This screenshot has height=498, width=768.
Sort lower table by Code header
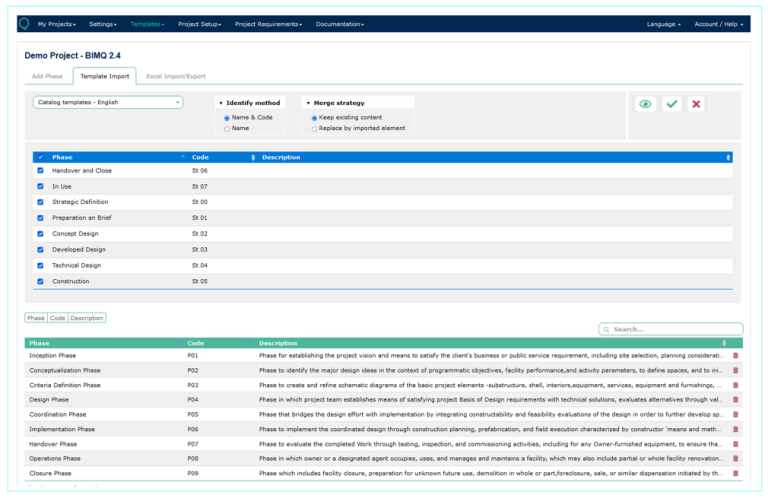[x=195, y=343]
